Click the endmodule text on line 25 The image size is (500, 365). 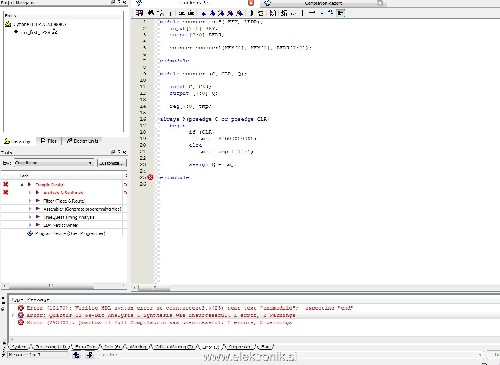[x=174, y=178]
